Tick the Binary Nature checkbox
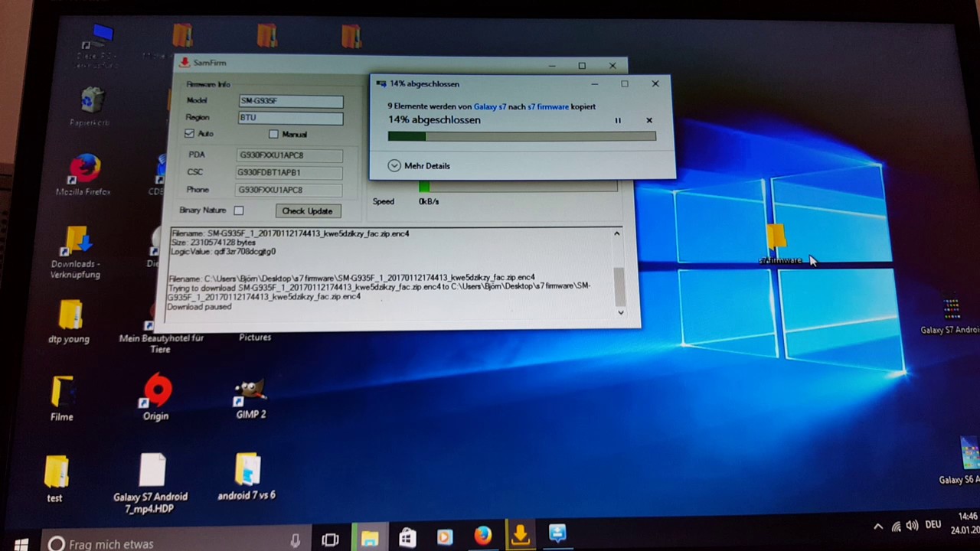The image size is (980, 551). click(239, 210)
